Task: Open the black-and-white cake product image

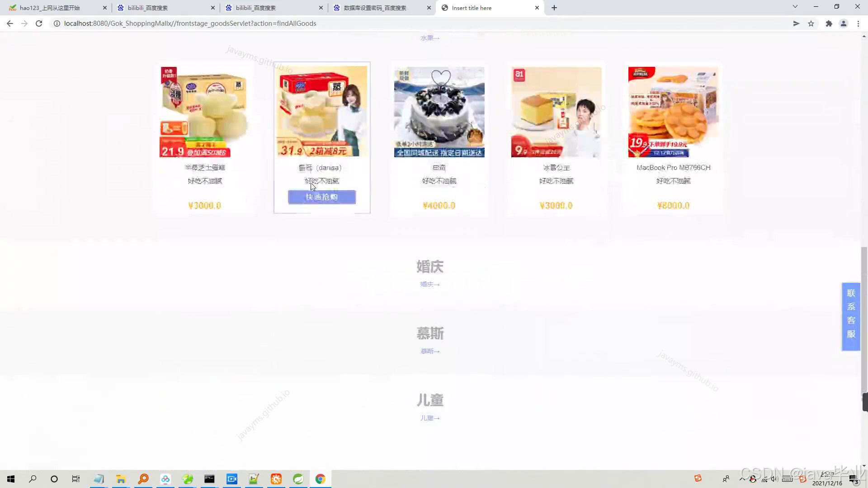Action: pyautogui.click(x=439, y=112)
